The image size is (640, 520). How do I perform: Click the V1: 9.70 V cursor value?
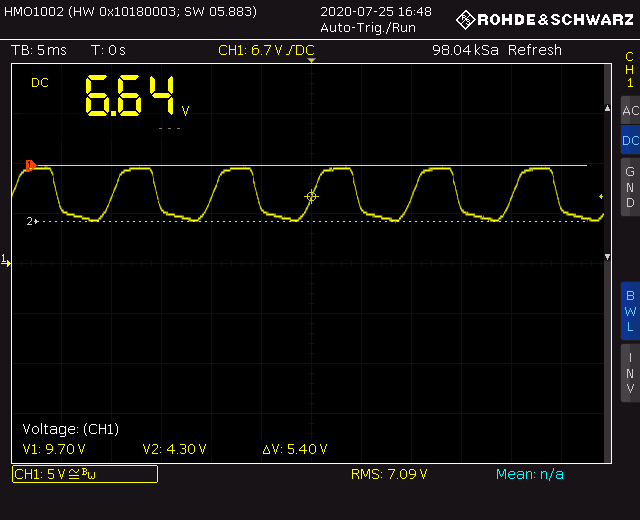pos(54,449)
